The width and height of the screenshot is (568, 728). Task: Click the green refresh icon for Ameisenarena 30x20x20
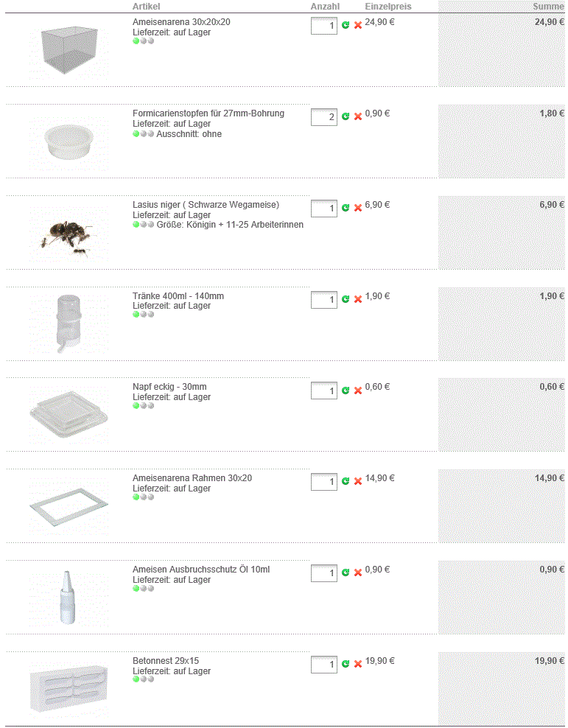pyautogui.click(x=346, y=25)
